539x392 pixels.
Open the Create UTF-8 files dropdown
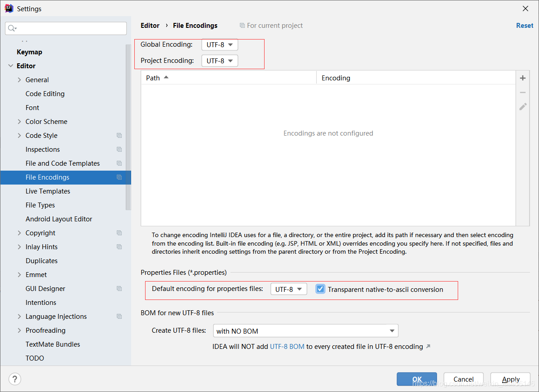click(305, 331)
